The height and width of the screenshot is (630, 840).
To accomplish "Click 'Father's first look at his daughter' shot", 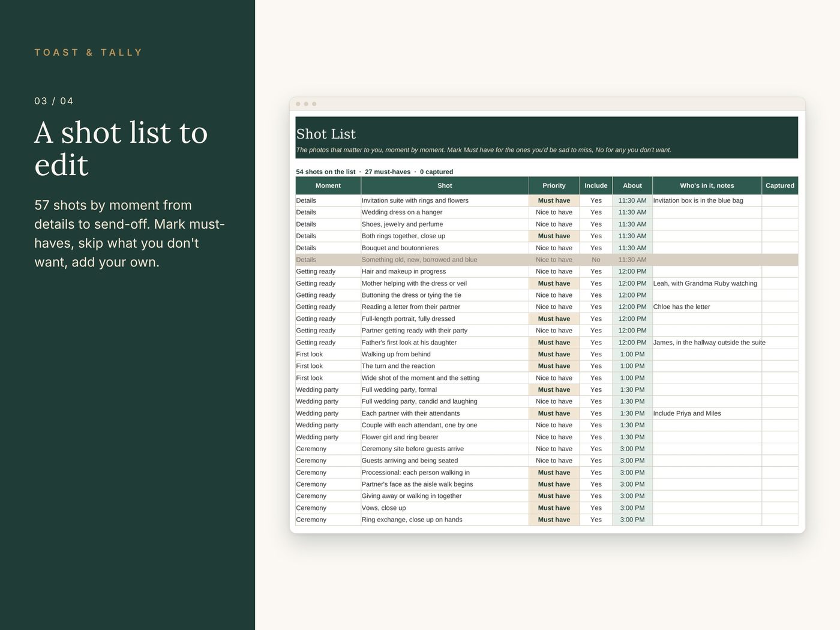I will point(445,343).
